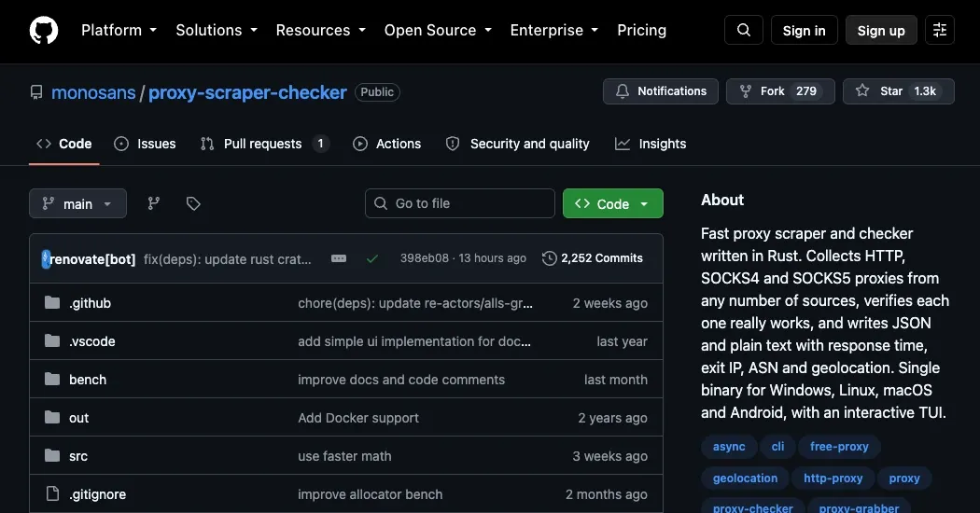This screenshot has height=513, width=980.
Task: Select the http-proxy topic tag
Action: pos(833,478)
